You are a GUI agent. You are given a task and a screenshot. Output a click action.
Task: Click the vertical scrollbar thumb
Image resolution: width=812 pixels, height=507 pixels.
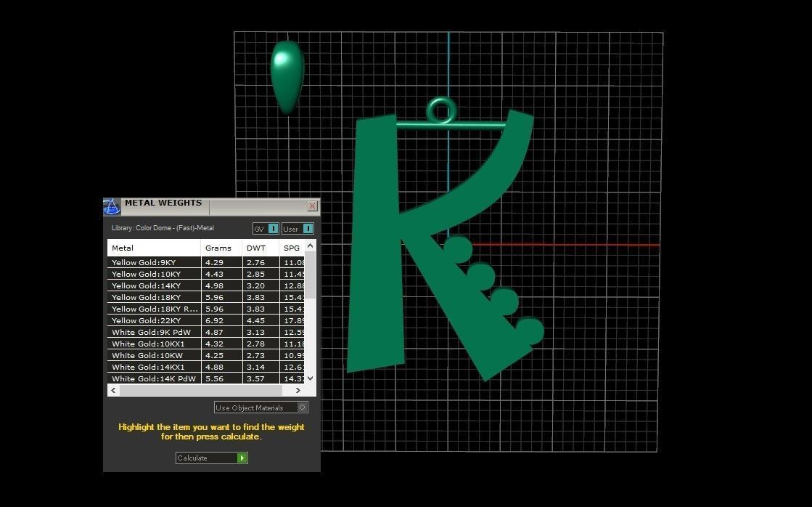click(310, 275)
